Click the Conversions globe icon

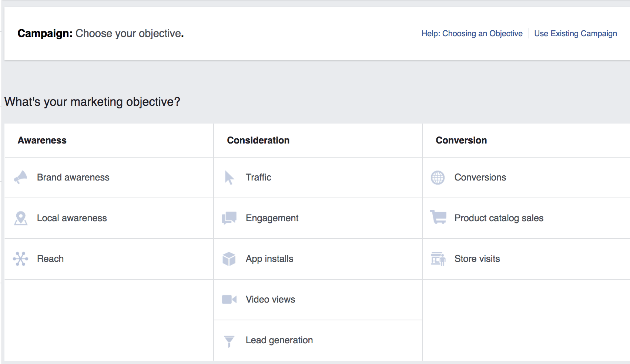tap(439, 177)
